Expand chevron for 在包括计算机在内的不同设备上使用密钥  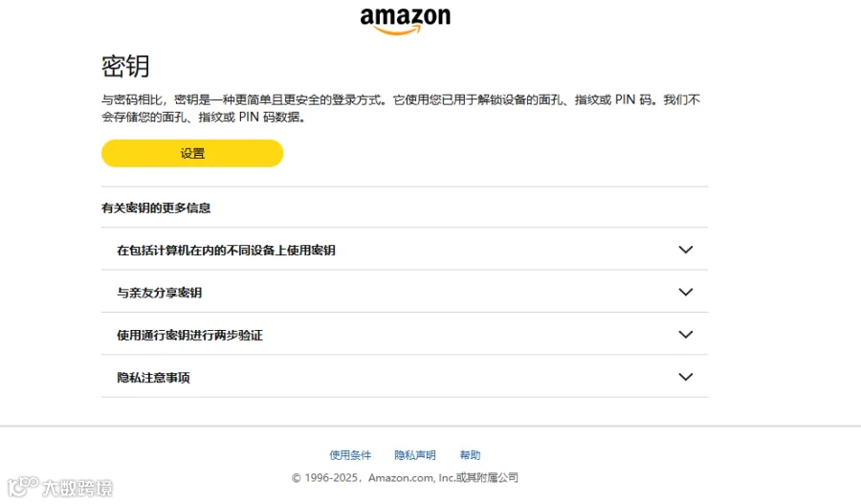pos(685,250)
